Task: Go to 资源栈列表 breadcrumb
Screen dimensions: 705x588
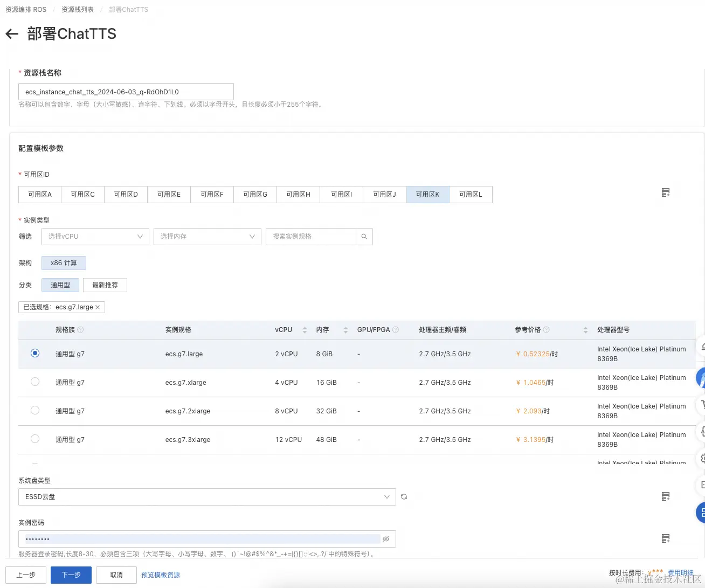Action: click(78, 10)
